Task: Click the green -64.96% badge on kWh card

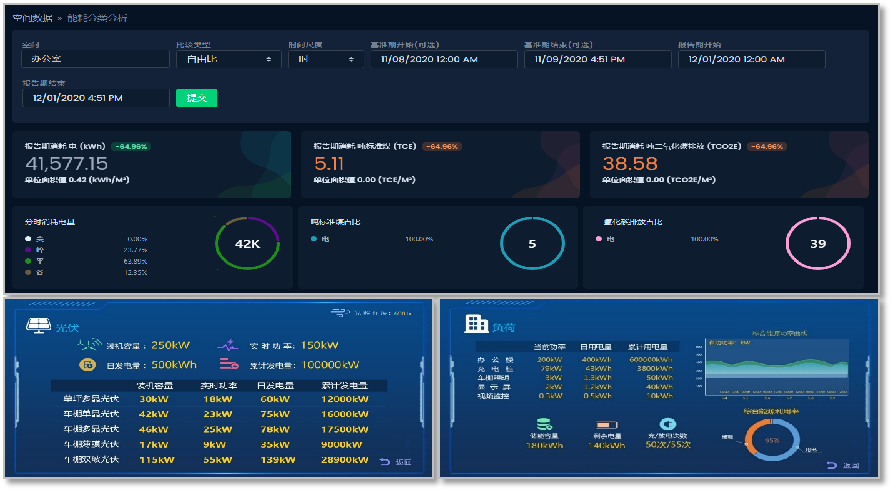Action: click(131, 146)
